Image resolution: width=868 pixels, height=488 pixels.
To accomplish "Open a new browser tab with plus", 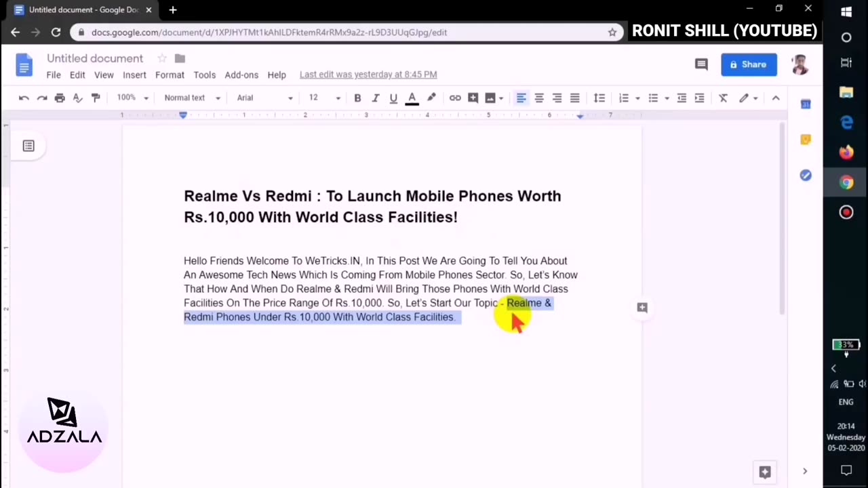I will coord(173,9).
